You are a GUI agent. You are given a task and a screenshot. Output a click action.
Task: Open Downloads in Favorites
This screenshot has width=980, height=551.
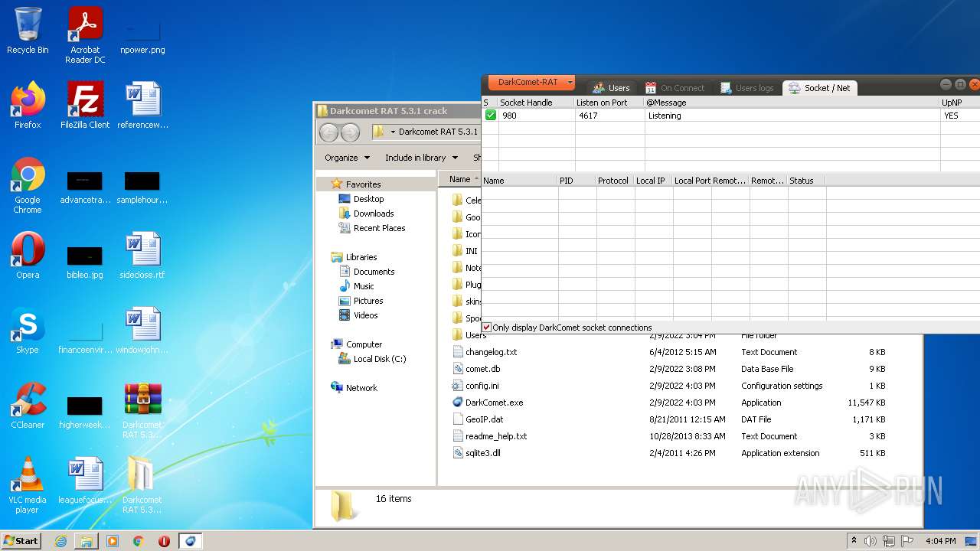(374, 214)
